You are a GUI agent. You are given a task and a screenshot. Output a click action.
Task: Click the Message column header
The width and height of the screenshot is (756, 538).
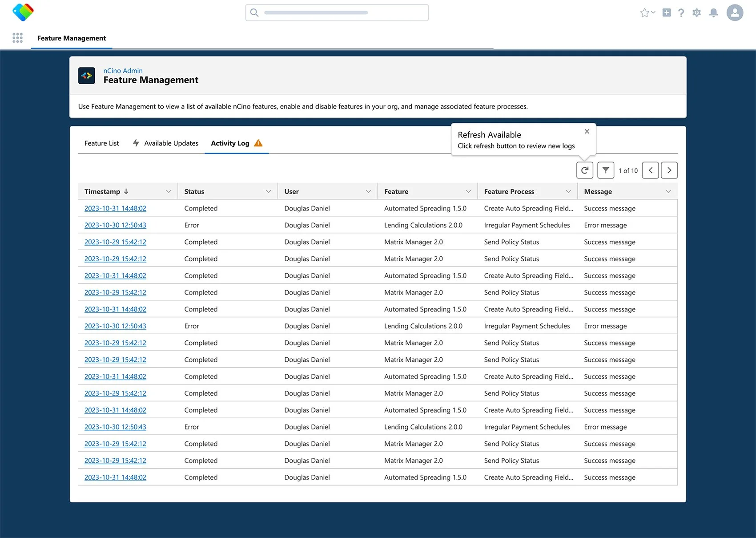627,191
